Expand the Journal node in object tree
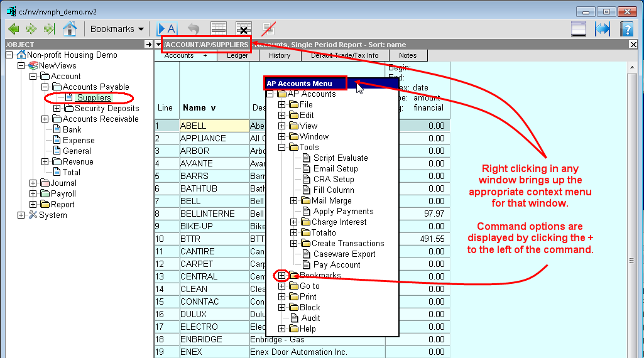Screen dimensions: 644x358 [x=33, y=183]
